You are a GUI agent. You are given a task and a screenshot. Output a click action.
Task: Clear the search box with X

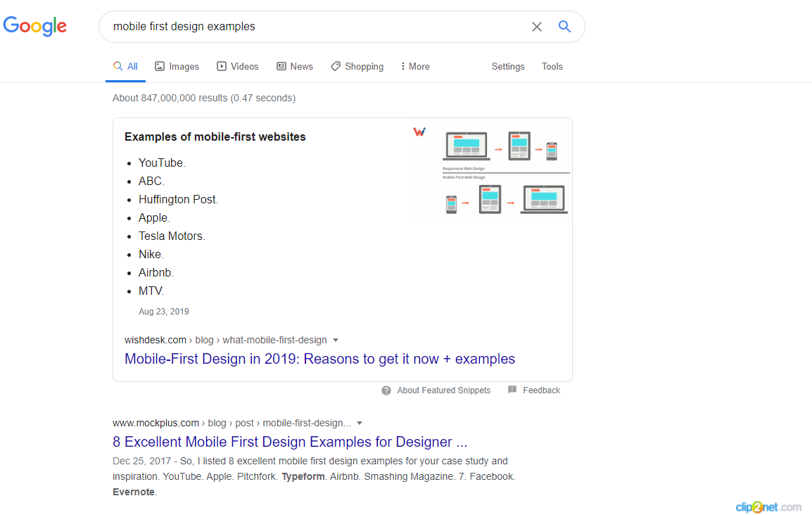pyautogui.click(x=536, y=27)
